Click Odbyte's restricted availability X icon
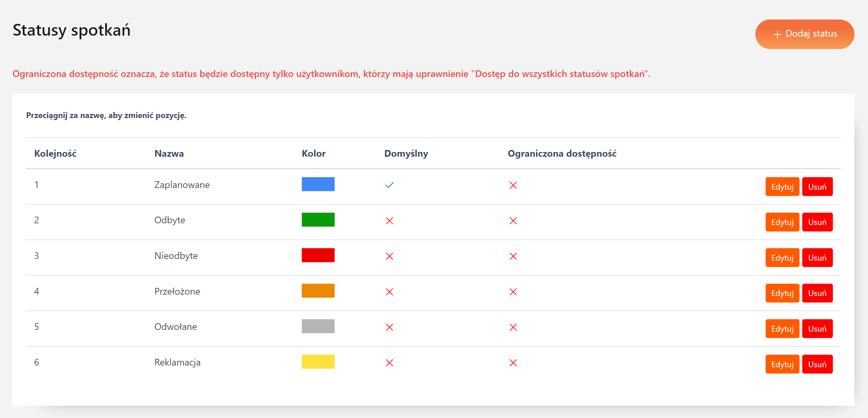868x418 pixels. (x=513, y=221)
